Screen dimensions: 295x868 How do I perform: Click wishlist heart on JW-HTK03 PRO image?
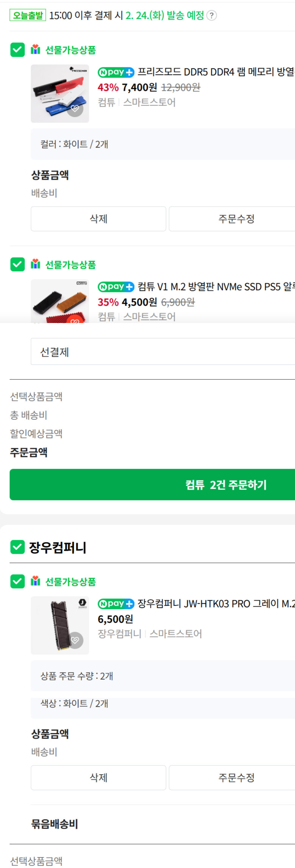coord(75,640)
